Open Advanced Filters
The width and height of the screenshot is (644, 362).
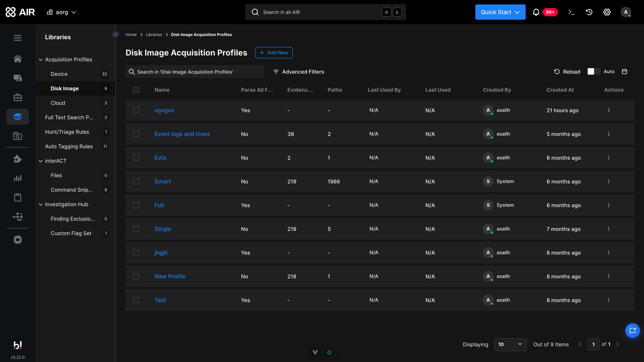coord(298,72)
